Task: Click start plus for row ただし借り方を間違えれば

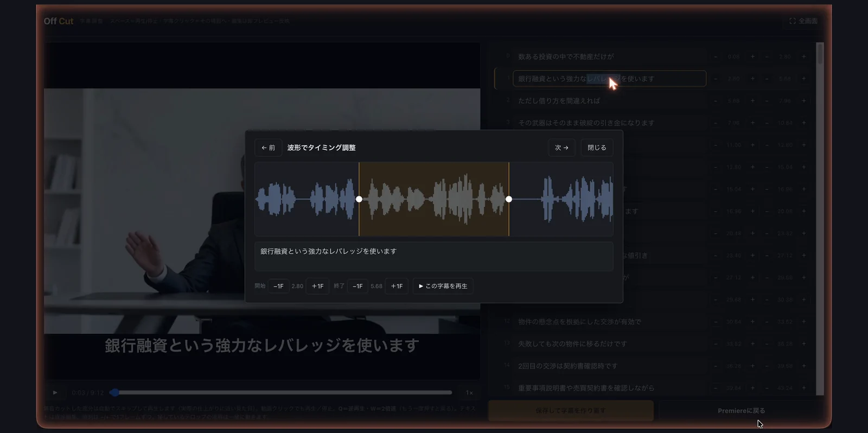Action: point(752,101)
